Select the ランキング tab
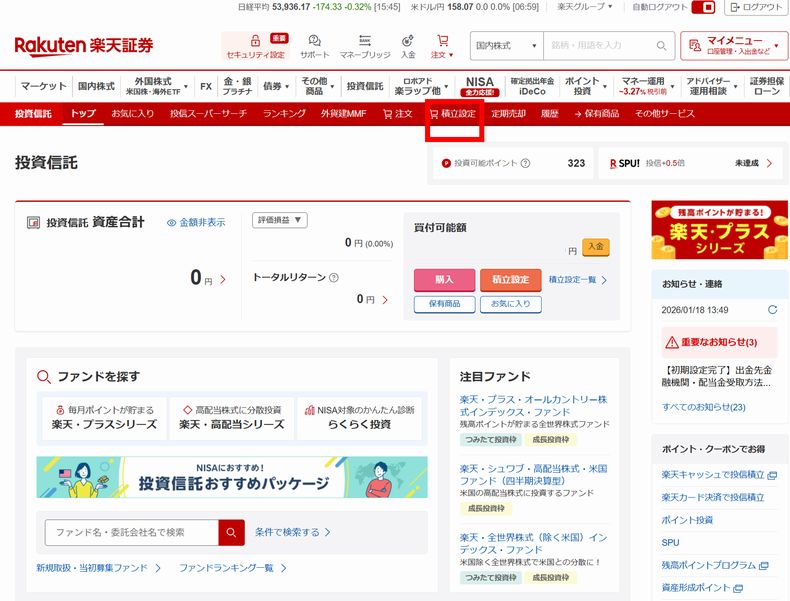The width and height of the screenshot is (790, 601). (x=284, y=114)
